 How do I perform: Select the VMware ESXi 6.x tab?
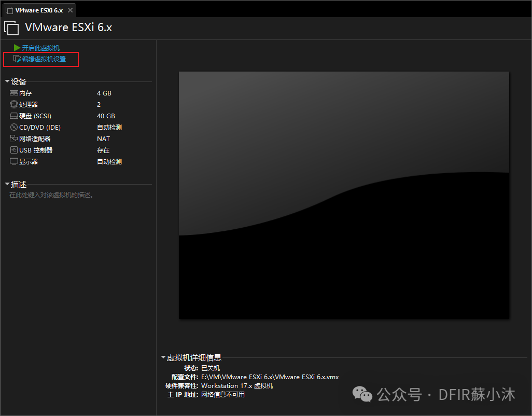39,10
